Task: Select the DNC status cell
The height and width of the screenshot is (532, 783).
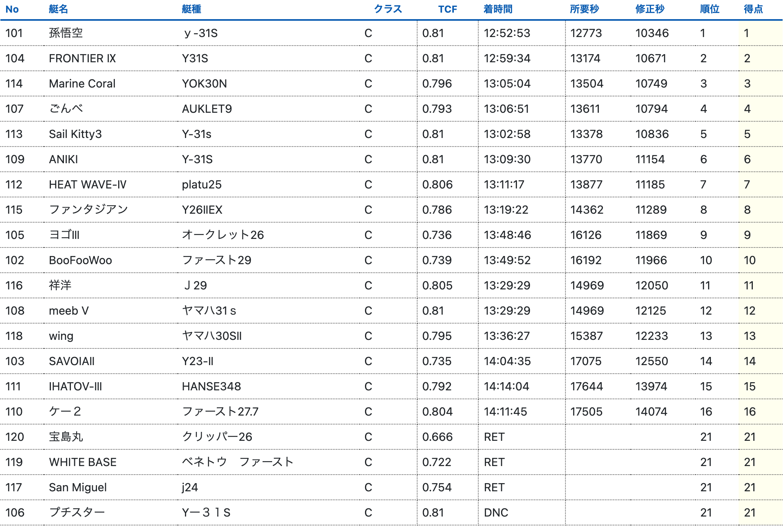Action: 496,512
